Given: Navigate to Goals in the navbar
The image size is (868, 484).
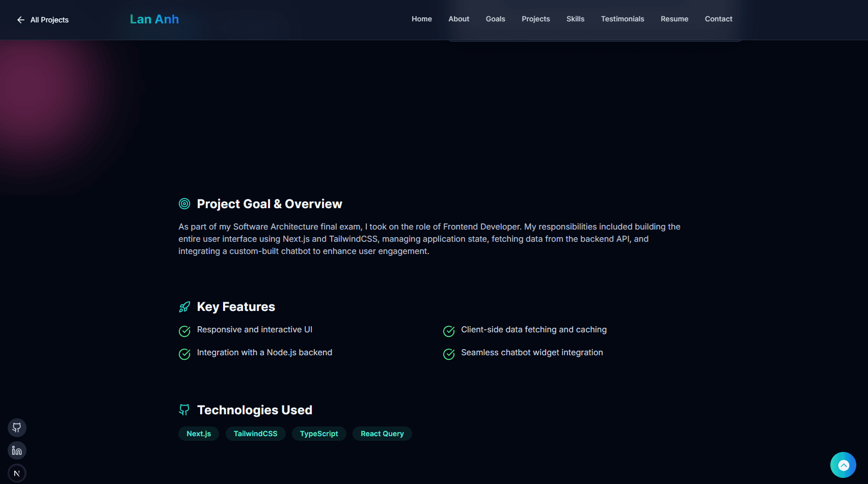Looking at the screenshot, I should pyautogui.click(x=495, y=19).
